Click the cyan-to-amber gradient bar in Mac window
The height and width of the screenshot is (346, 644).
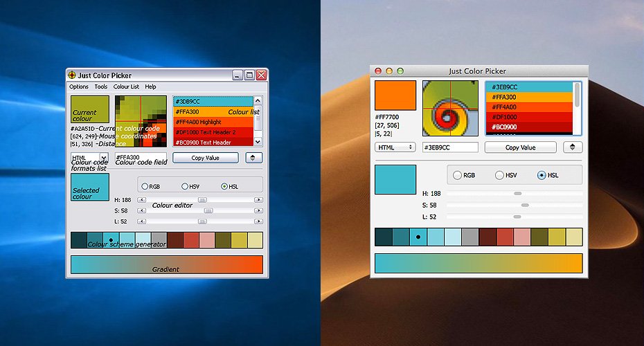(x=479, y=263)
